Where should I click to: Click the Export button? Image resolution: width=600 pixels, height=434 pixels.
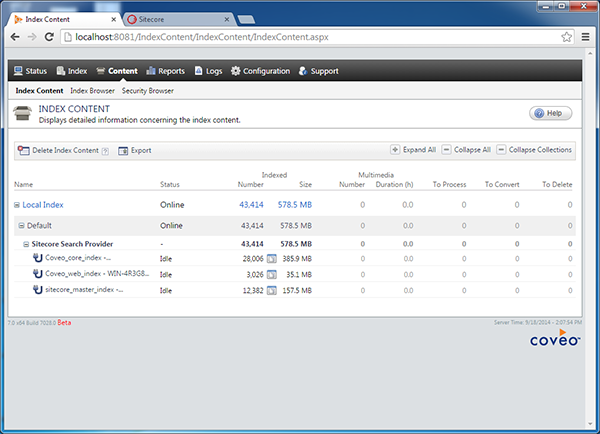coord(135,150)
